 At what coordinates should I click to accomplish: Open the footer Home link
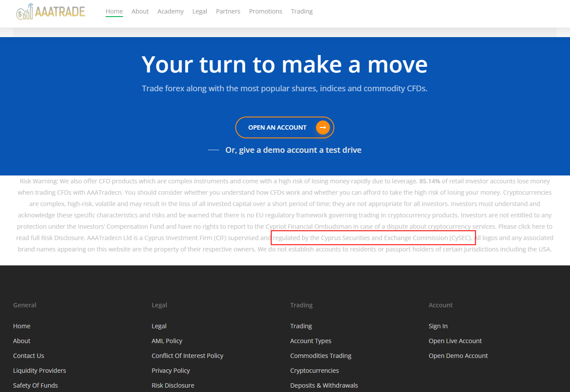22,326
